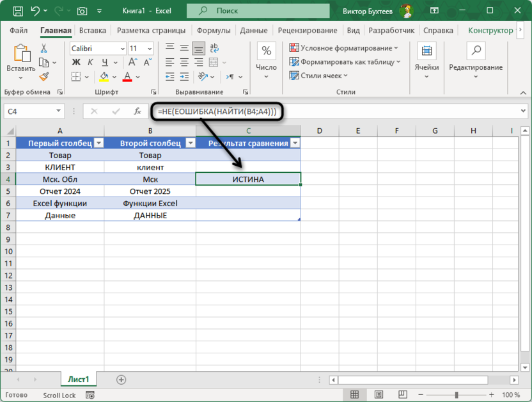Click the Insert Function fx icon
The width and height of the screenshot is (532, 402).
click(x=137, y=111)
